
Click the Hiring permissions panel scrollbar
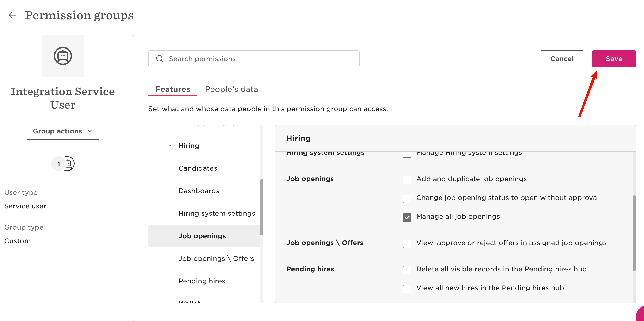pos(634,233)
